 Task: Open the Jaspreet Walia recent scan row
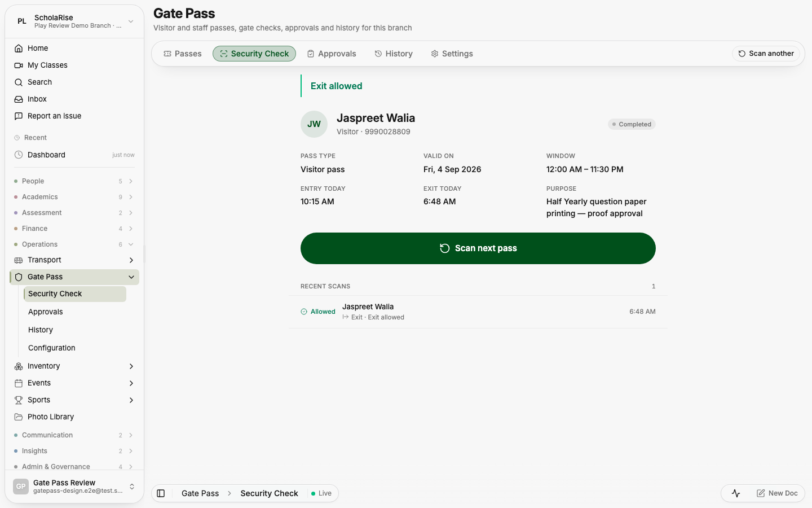[x=478, y=312]
